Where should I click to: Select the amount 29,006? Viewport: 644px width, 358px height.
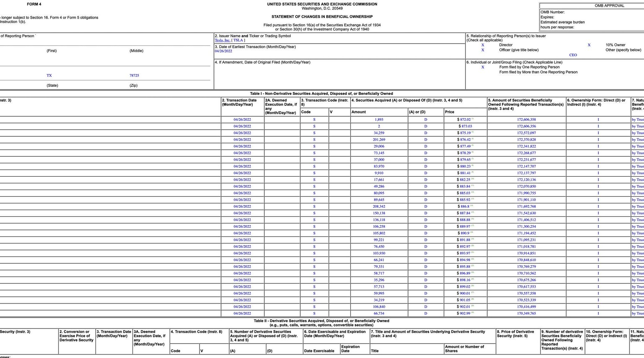pyautogui.click(x=379, y=147)
